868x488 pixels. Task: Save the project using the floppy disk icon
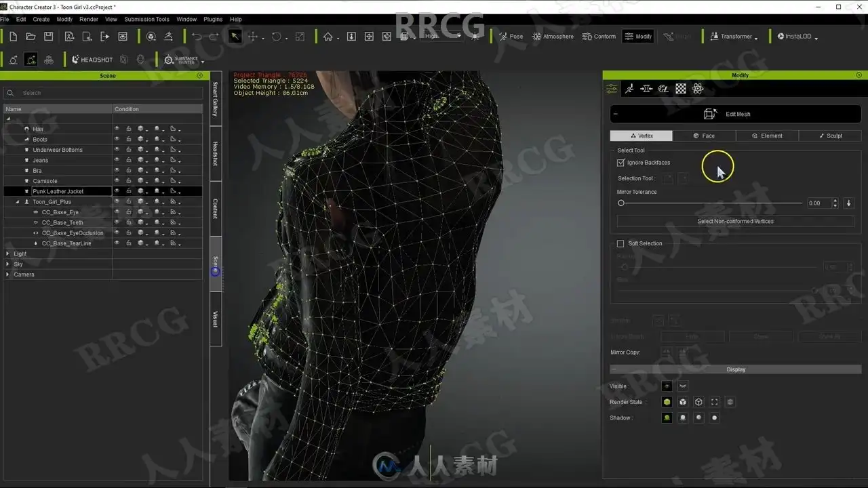tap(49, 37)
